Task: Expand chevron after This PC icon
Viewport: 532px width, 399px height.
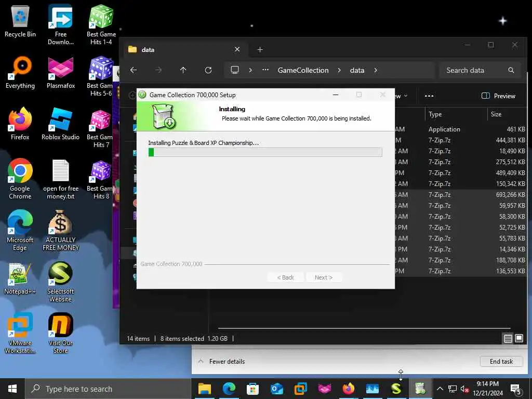Action: [250, 70]
